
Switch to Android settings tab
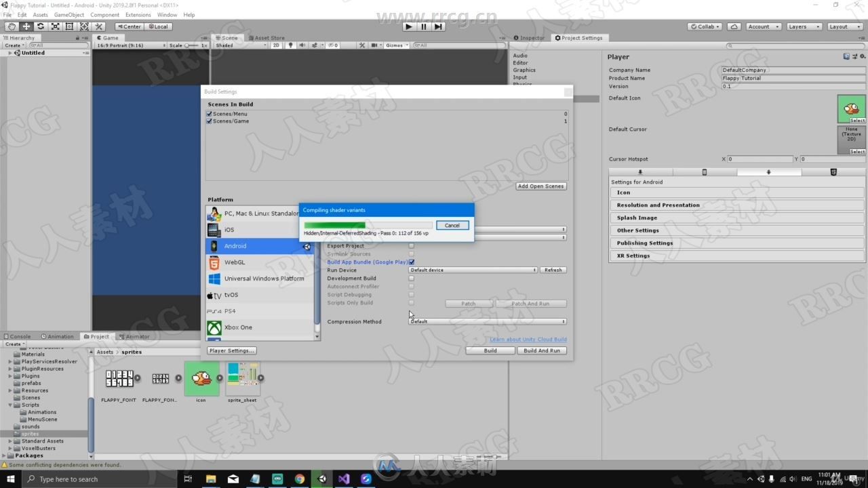pos(769,172)
